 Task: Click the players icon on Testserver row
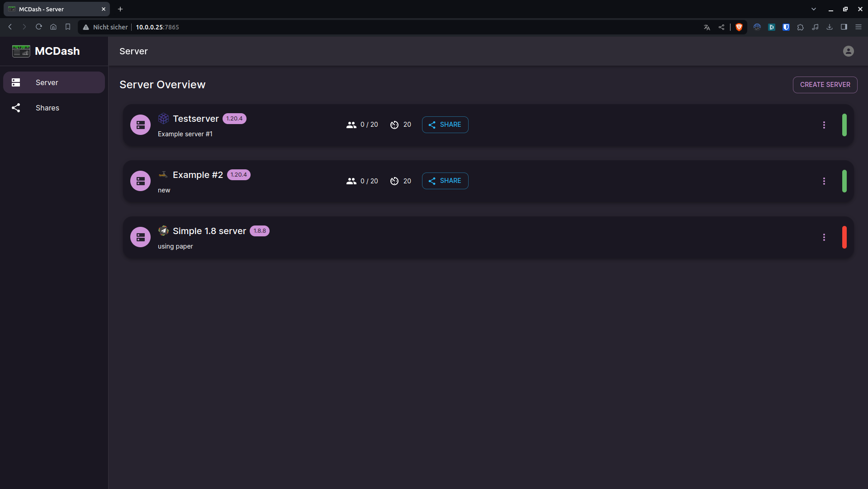351,125
